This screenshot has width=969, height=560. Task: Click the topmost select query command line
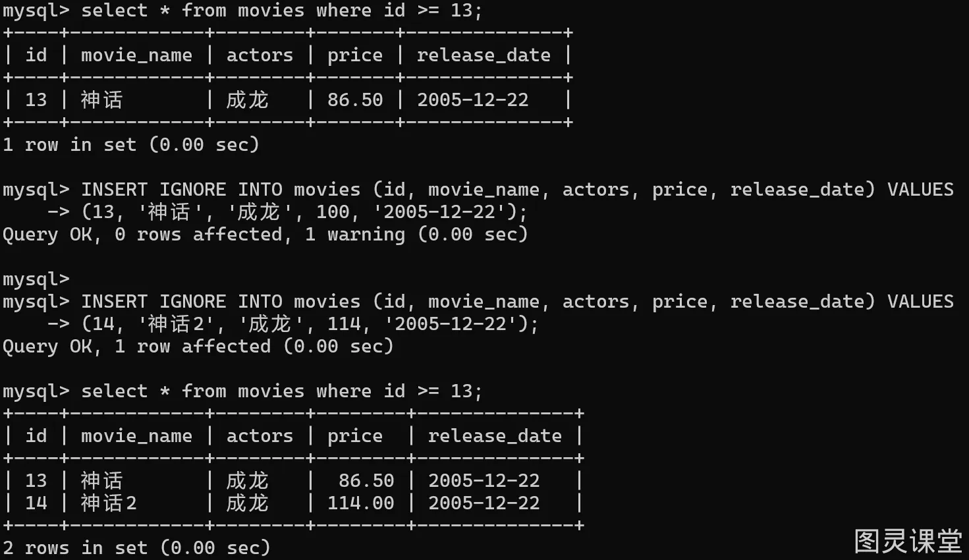pos(242,11)
